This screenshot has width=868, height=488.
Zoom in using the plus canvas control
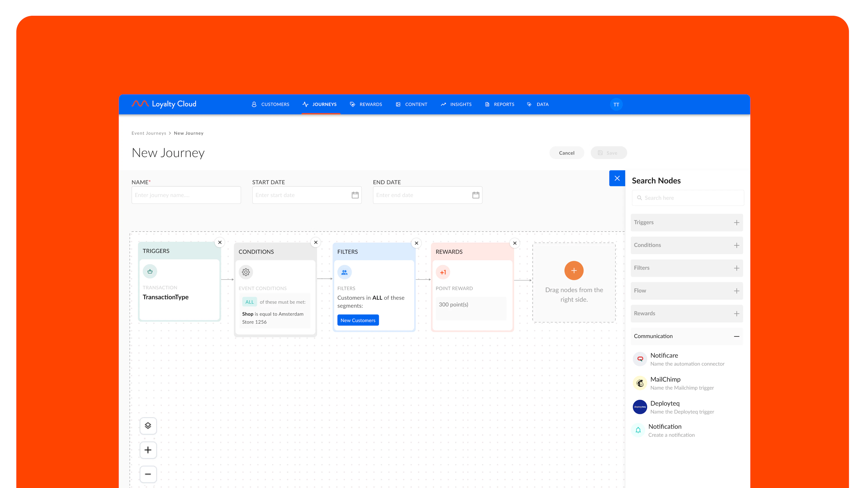tap(148, 450)
